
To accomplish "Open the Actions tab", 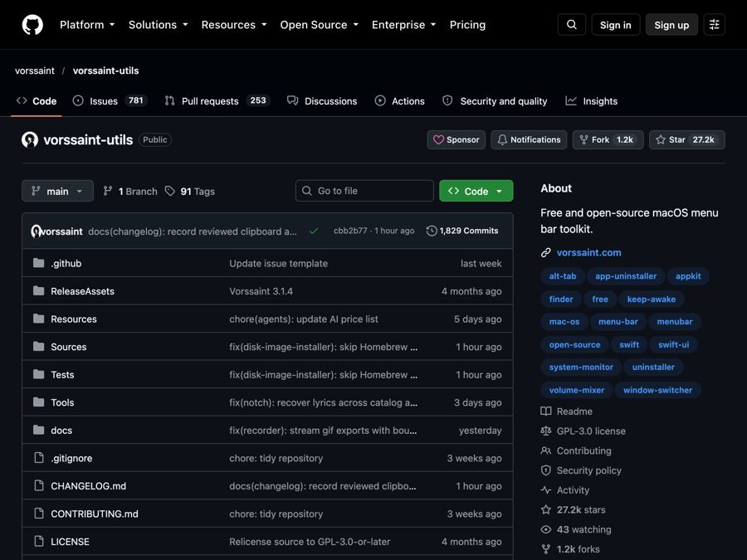I will [x=400, y=101].
